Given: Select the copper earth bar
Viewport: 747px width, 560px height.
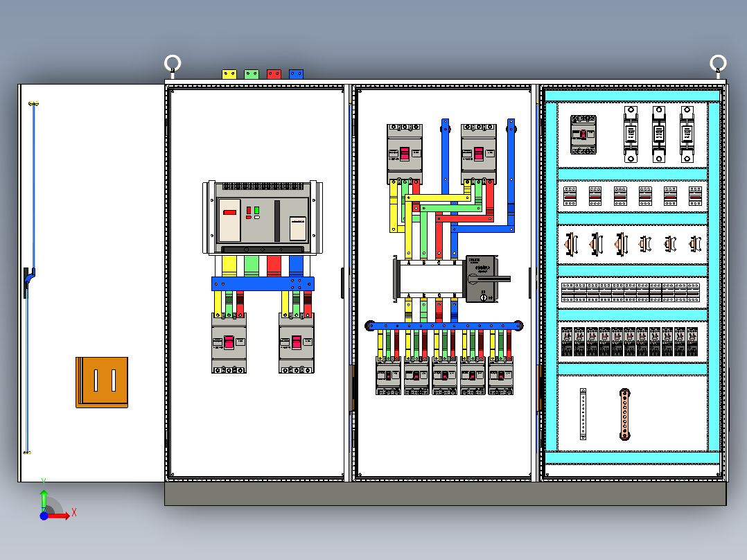Looking at the screenshot, I should click(624, 414).
